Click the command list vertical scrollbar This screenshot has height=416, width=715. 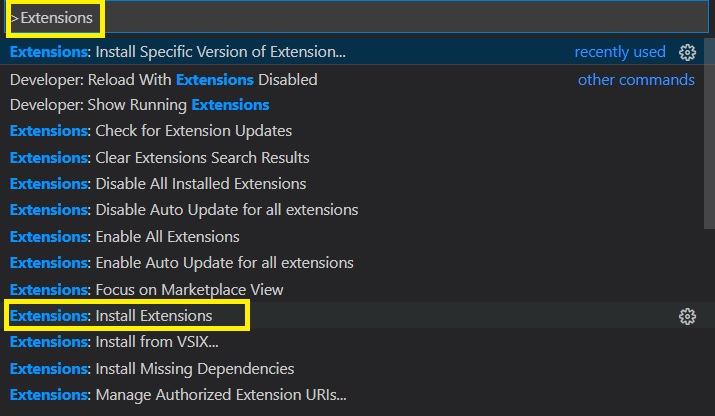[x=710, y=134]
